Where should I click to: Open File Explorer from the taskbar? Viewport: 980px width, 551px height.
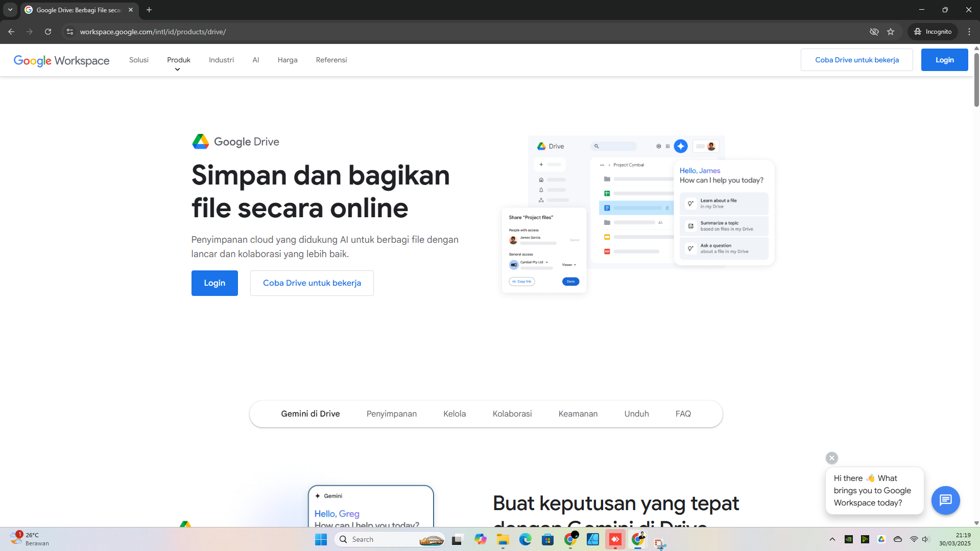point(503,539)
